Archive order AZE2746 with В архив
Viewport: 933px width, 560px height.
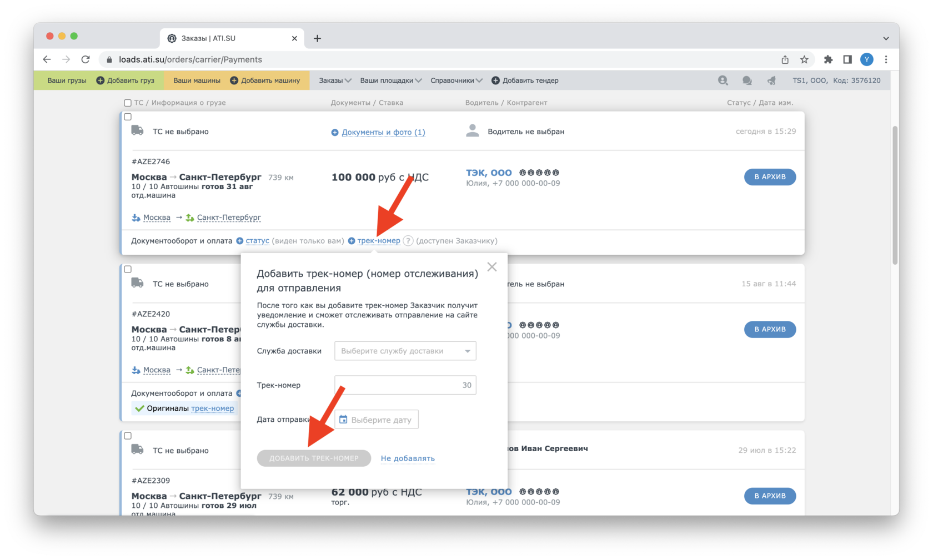[x=770, y=177]
